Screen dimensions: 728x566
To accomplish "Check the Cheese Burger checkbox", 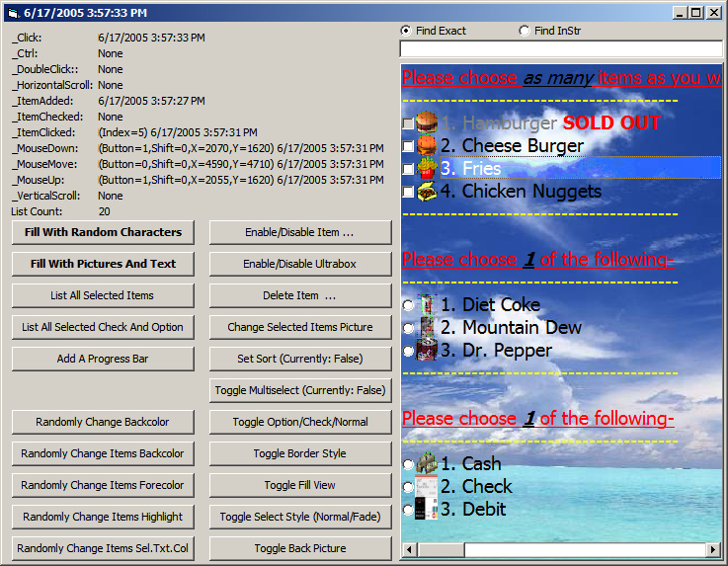I will click(x=408, y=146).
